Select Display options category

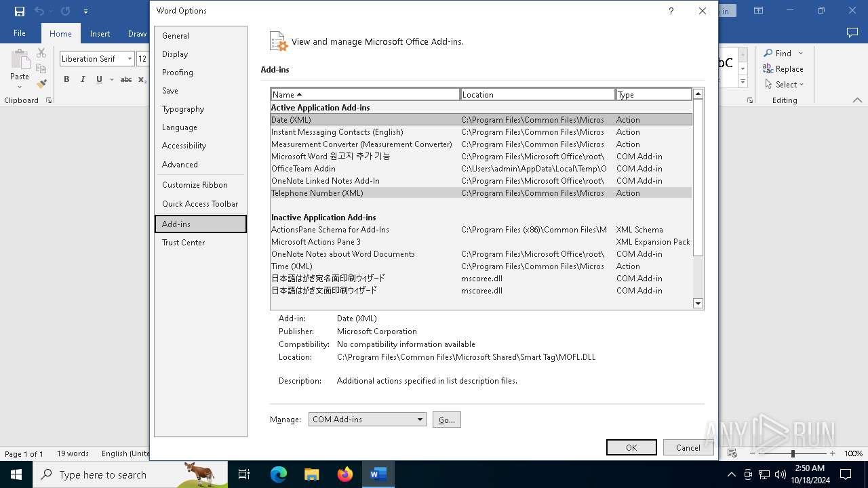(x=201, y=54)
